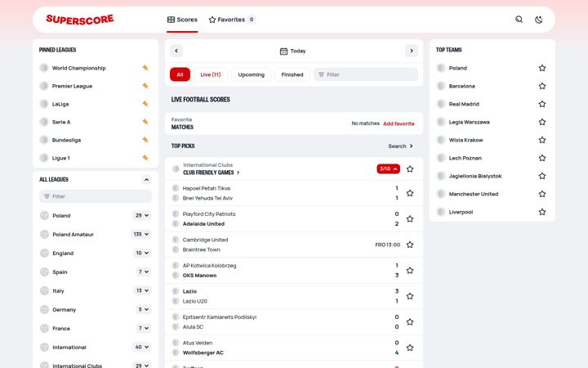Click Add favorite link
Image resolution: width=588 pixels, height=368 pixels.
[399, 123]
